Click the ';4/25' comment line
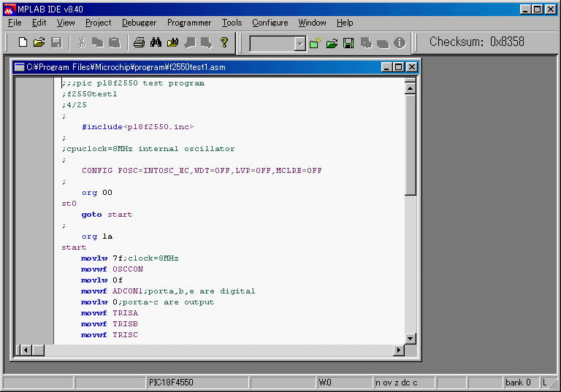The width and height of the screenshot is (561, 392). coord(74,105)
